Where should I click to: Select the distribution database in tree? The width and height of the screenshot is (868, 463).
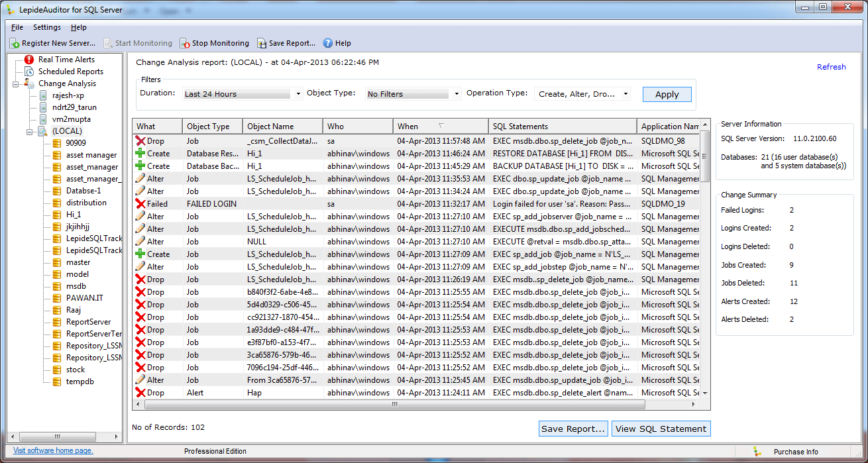click(x=86, y=203)
